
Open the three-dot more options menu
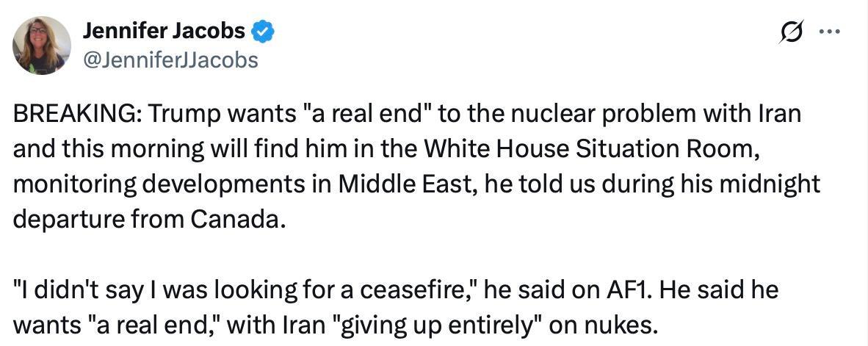pos(829,32)
